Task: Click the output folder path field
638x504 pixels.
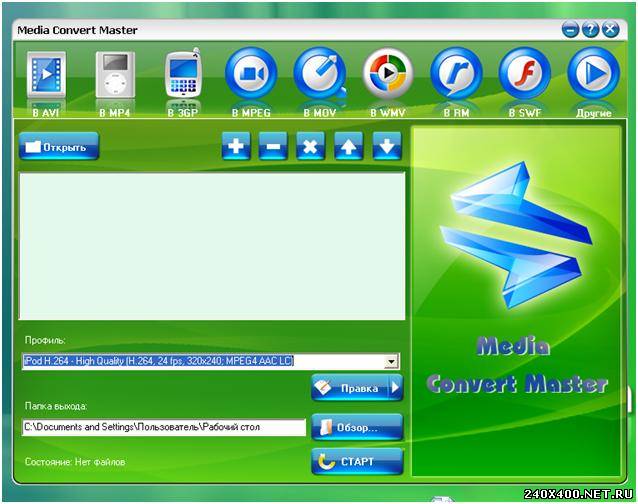Action: 164,427
